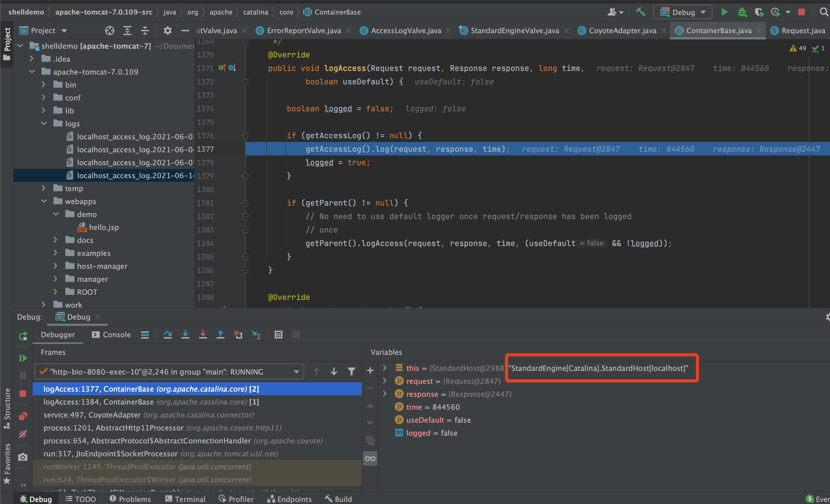Screen dimensions: 830x504
Task: Open the Terminal tool window button
Action: tap(185, 499)
